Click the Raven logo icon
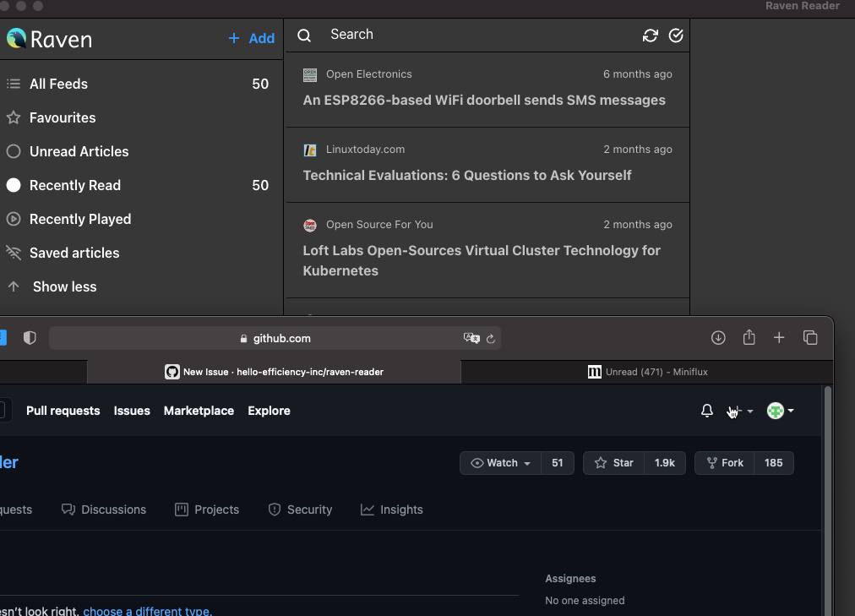 (16, 38)
